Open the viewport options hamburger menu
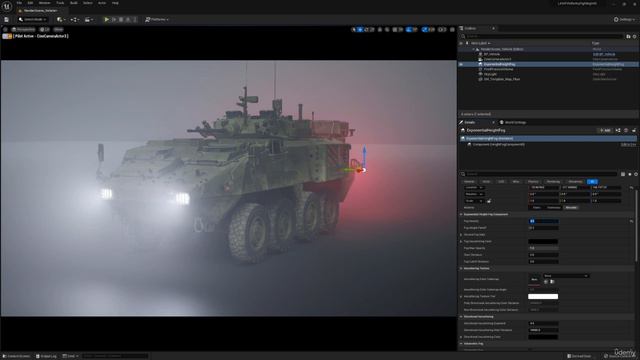The height and width of the screenshot is (360, 640). point(5,29)
